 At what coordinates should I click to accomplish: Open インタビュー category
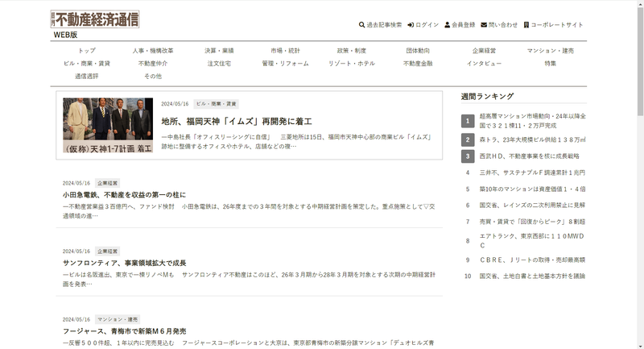coord(484,64)
